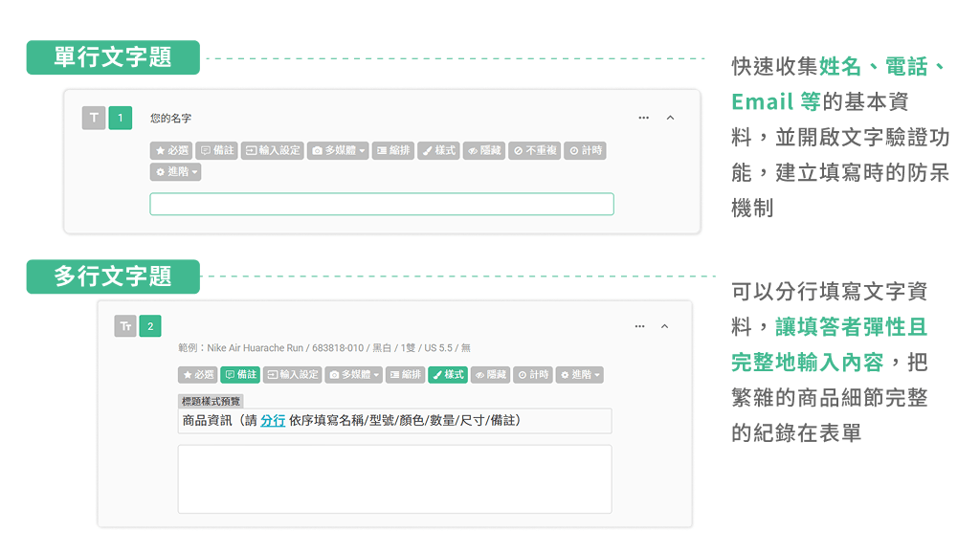
Task: Click the Tт type icon of question 2
Action: (x=125, y=326)
